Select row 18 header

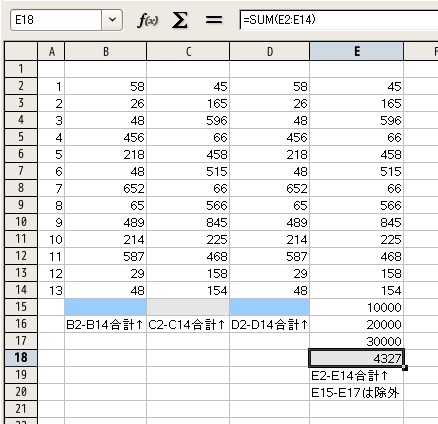pyautogui.click(x=21, y=358)
